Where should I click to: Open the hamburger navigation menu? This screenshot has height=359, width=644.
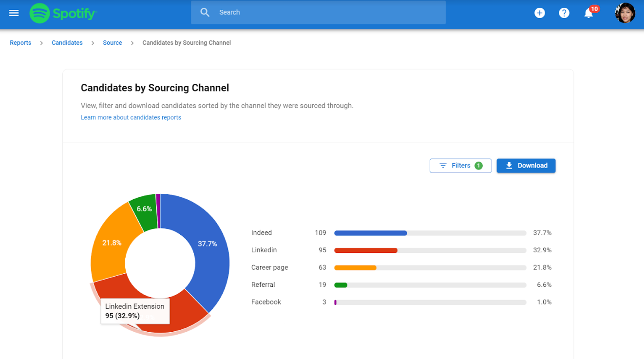(14, 12)
